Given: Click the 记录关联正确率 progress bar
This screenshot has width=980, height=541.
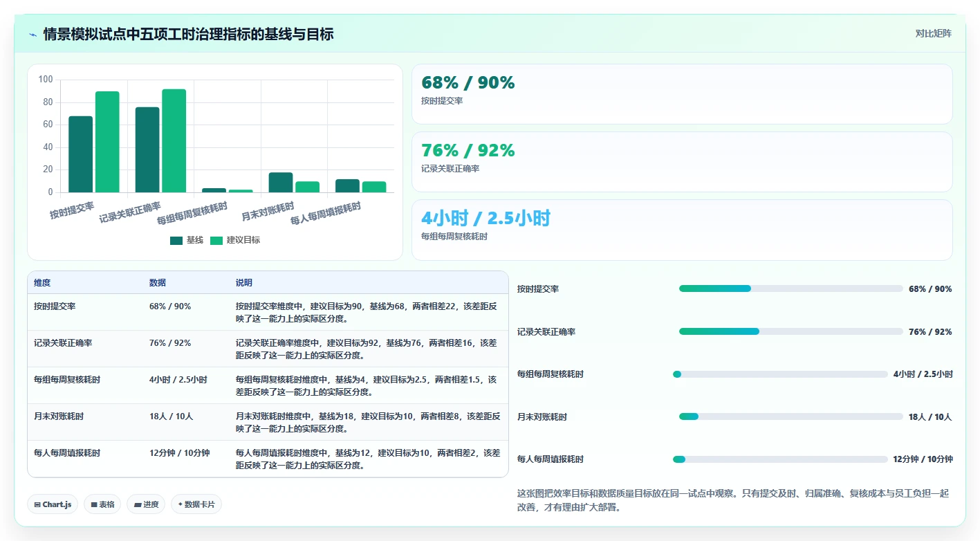Looking at the screenshot, I should point(791,331).
